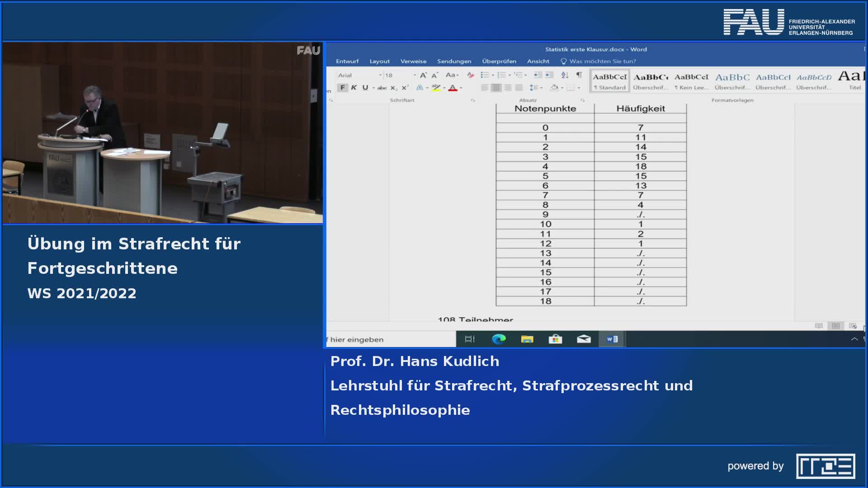Image resolution: width=868 pixels, height=488 pixels.
Task: Open Microsoft Edge from the taskbar
Action: pyautogui.click(x=499, y=339)
